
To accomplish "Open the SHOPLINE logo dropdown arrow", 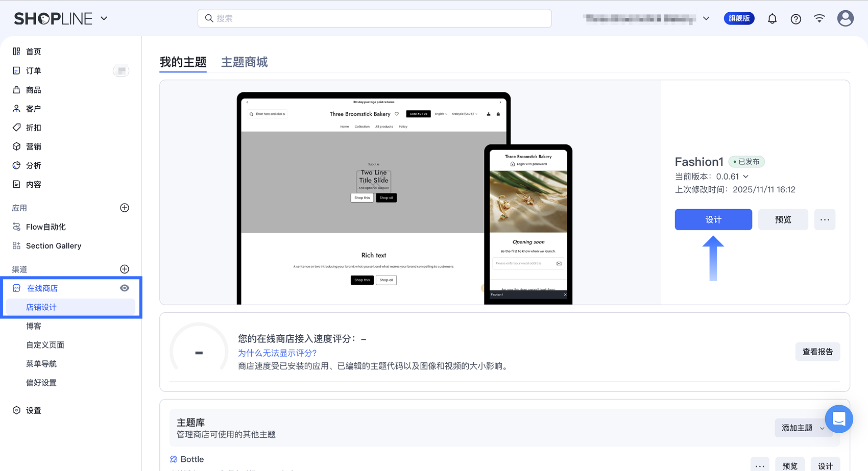I will click(104, 18).
